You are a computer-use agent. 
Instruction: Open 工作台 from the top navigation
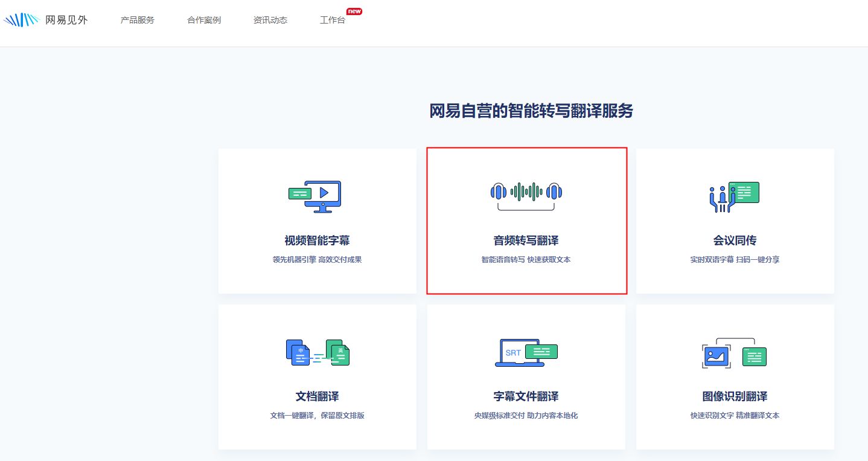(x=333, y=20)
